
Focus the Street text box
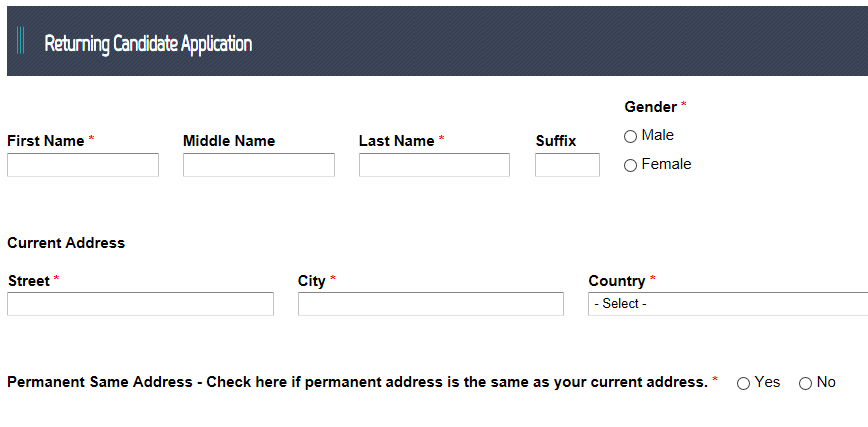tap(140, 304)
